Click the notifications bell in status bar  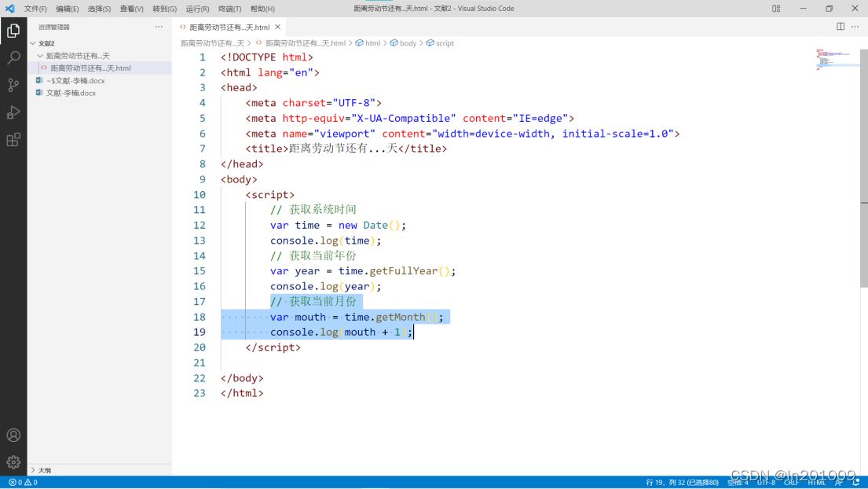pos(855,483)
